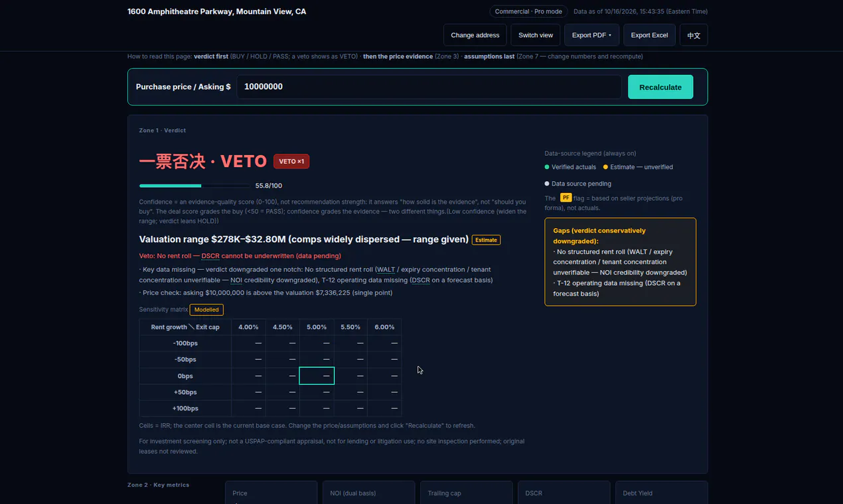Export the report to Excel
The height and width of the screenshot is (504, 843).
(x=649, y=35)
